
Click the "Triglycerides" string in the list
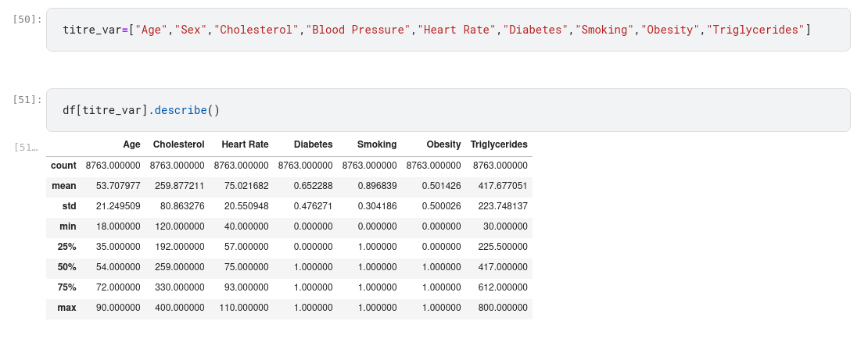[755, 30]
